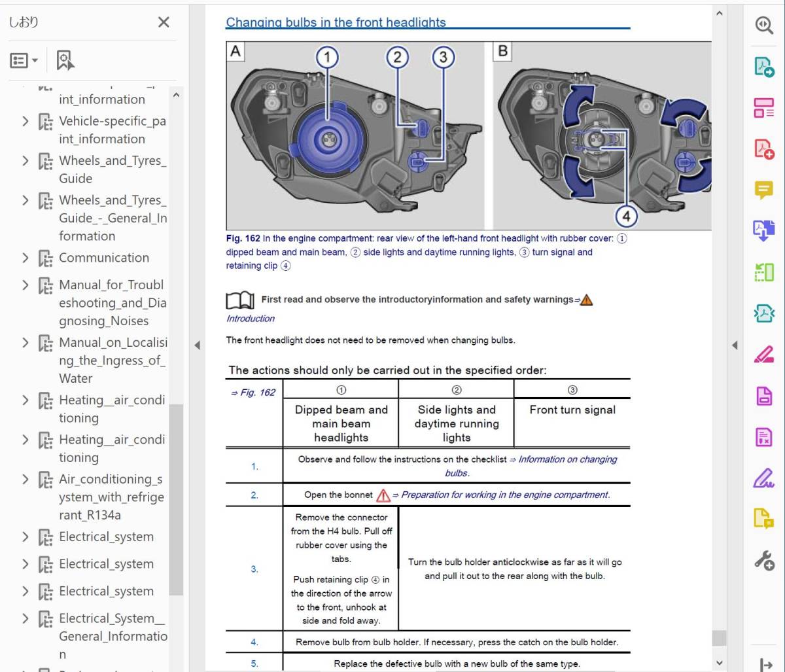Screen dimensions: 785x672
Task: Open the blue Combine Files tool
Action: click(x=763, y=231)
